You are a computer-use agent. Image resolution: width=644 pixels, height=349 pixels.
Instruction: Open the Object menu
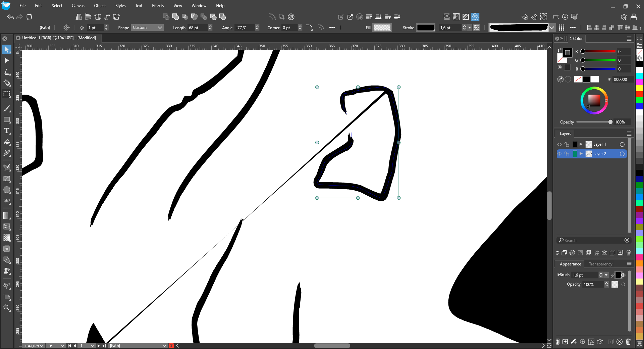tap(100, 6)
